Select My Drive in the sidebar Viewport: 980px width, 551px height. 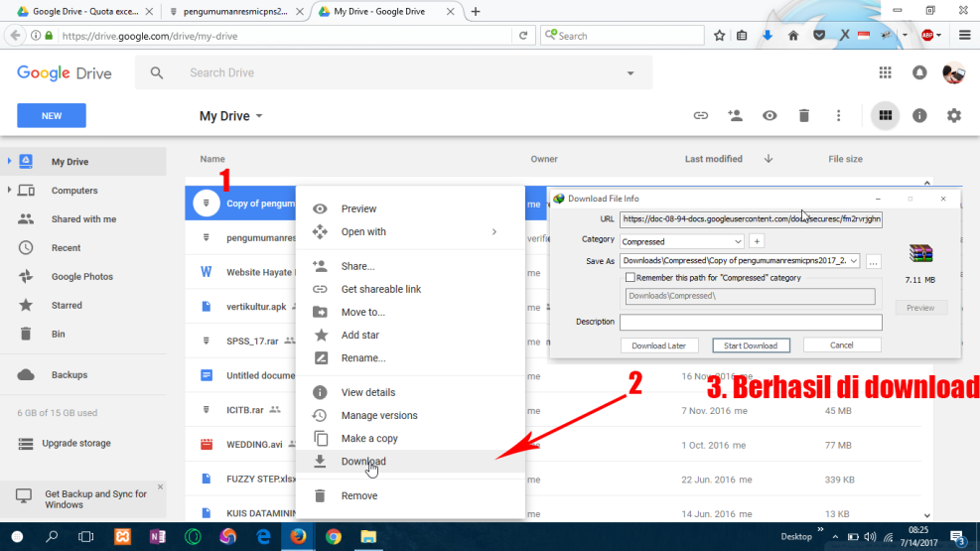pyautogui.click(x=83, y=162)
